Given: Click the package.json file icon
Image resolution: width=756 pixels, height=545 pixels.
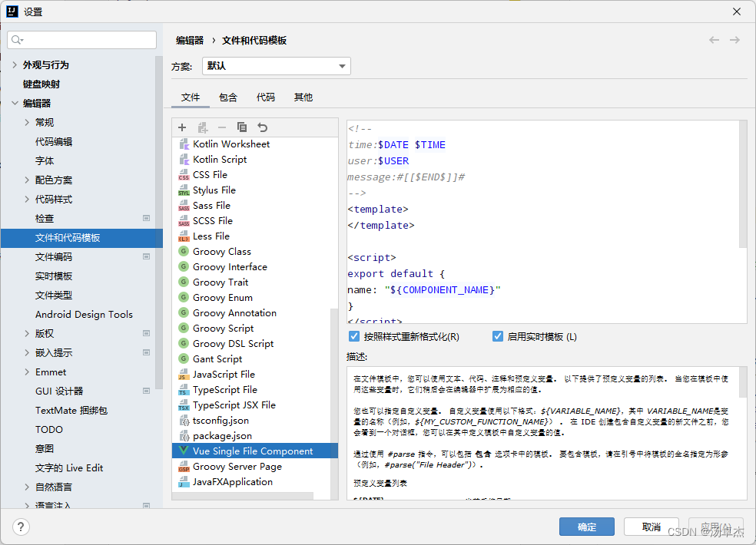Looking at the screenshot, I should (x=184, y=436).
